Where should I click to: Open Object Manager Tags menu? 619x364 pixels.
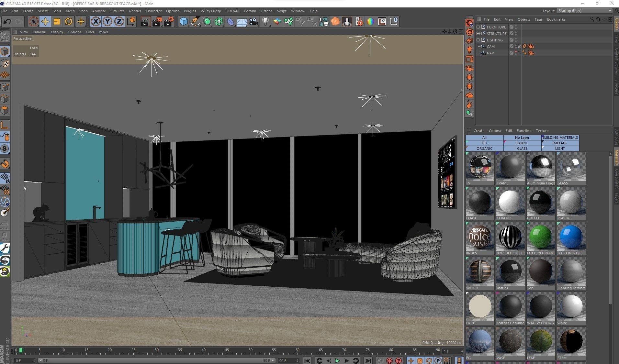click(538, 19)
